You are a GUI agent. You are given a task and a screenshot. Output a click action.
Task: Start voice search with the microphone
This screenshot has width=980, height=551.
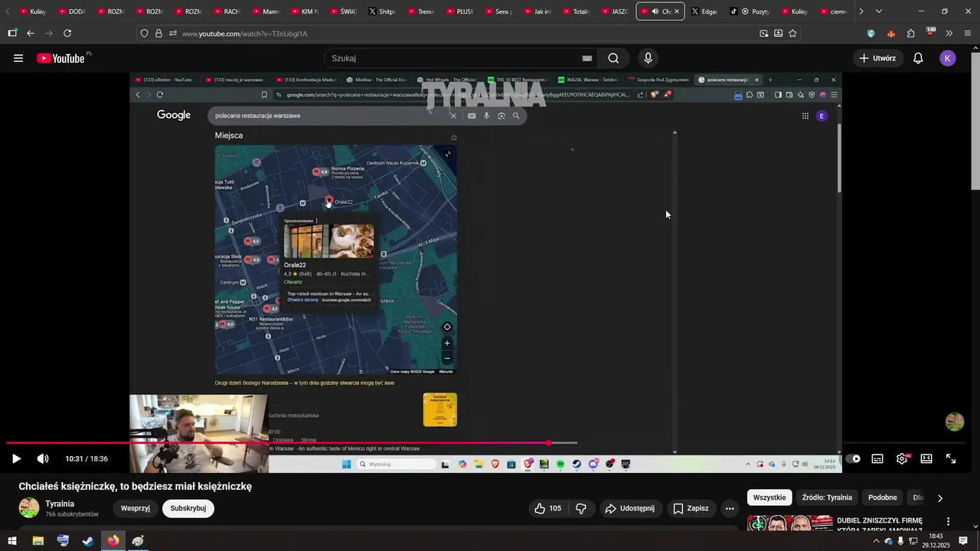648,58
